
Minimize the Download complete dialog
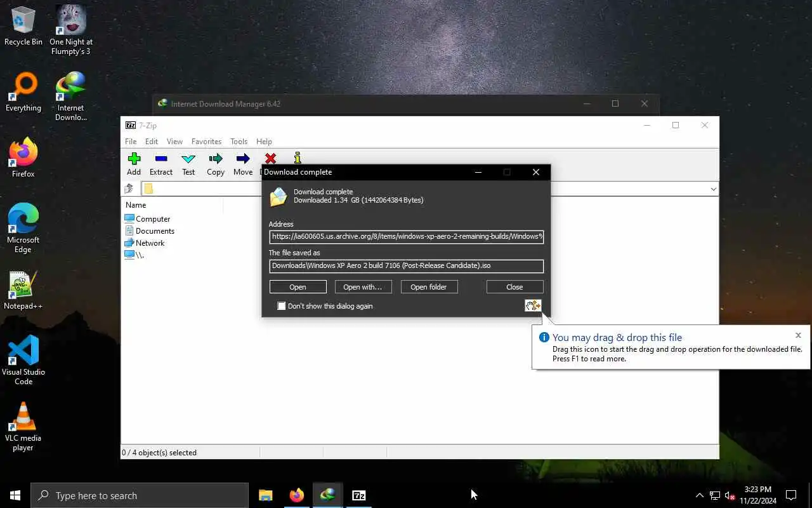click(x=478, y=172)
